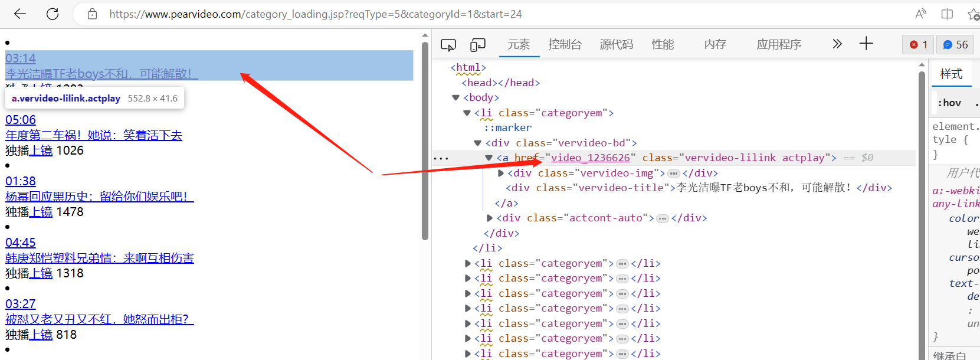980x360 pixels.
Task: Select the head element line
Action: click(501, 83)
